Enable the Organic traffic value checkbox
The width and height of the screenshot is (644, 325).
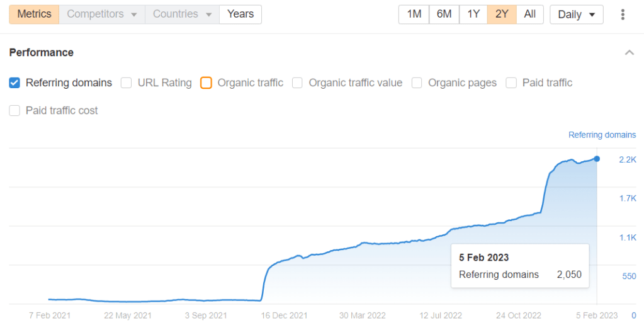pyautogui.click(x=298, y=83)
